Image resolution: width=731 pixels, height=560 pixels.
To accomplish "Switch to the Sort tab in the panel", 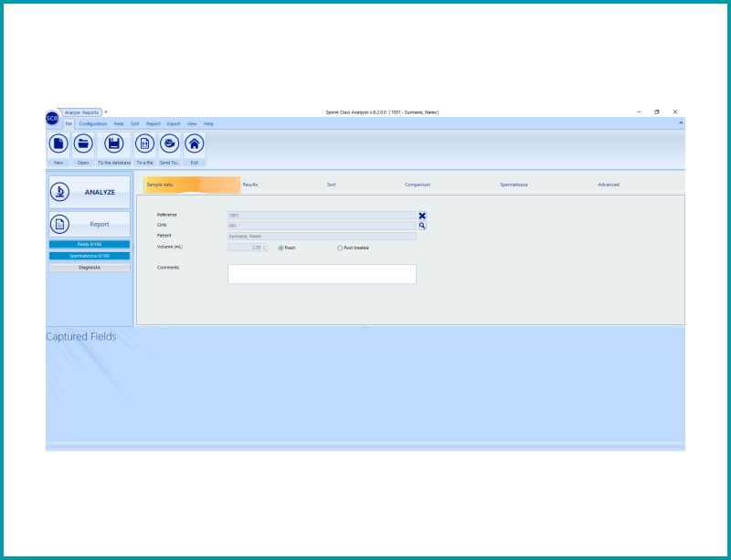I will 331,185.
